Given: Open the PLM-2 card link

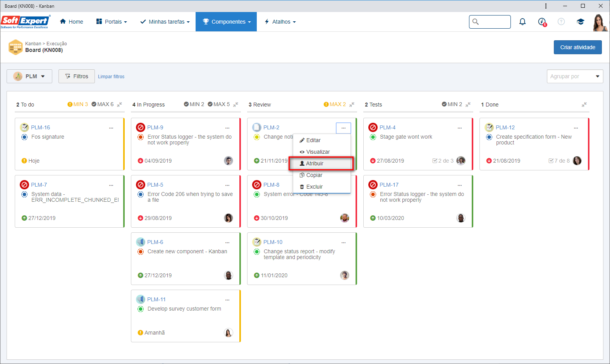Looking at the screenshot, I should pyautogui.click(x=271, y=127).
